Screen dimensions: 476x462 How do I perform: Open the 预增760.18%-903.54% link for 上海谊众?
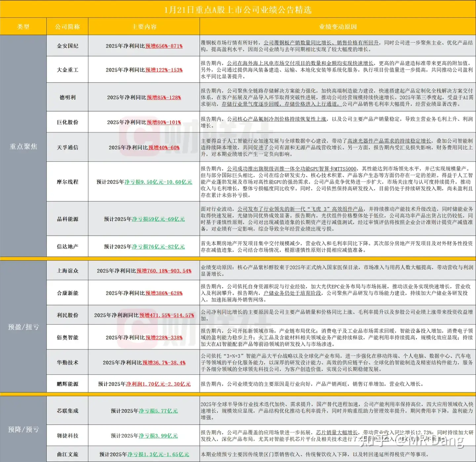coord(164,271)
